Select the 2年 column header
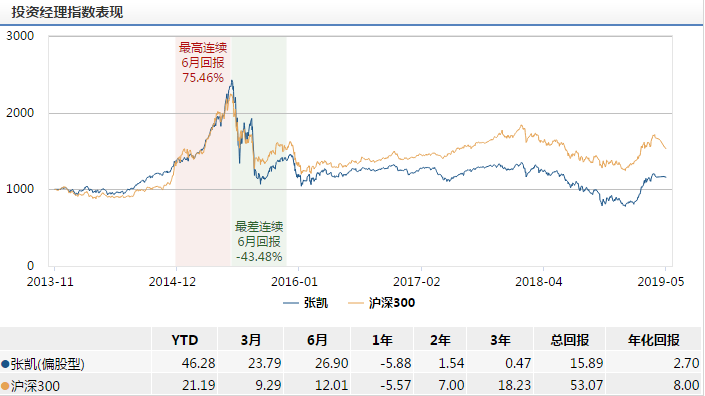Image resolution: width=705 pixels, height=396 pixels. pyautogui.click(x=440, y=340)
